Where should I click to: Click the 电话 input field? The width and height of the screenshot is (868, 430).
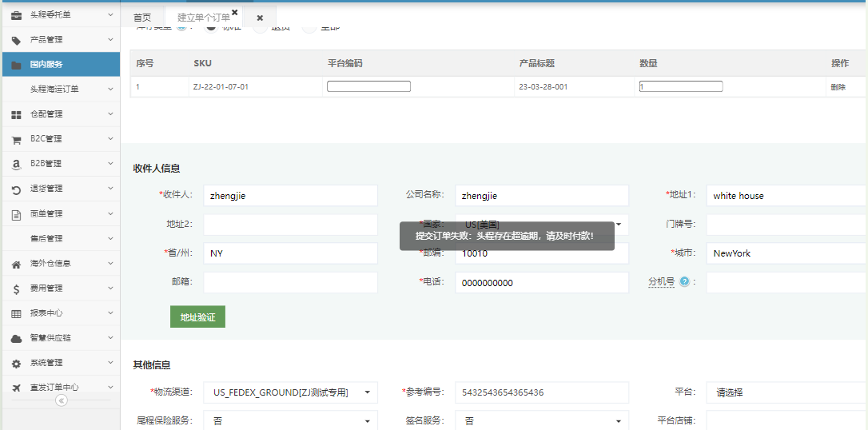click(x=542, y=282)
